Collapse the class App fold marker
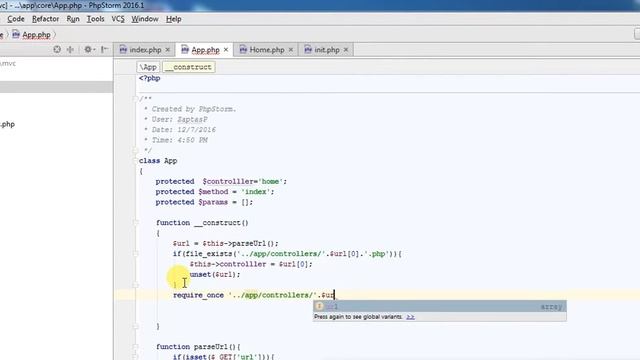 (135, 160)
